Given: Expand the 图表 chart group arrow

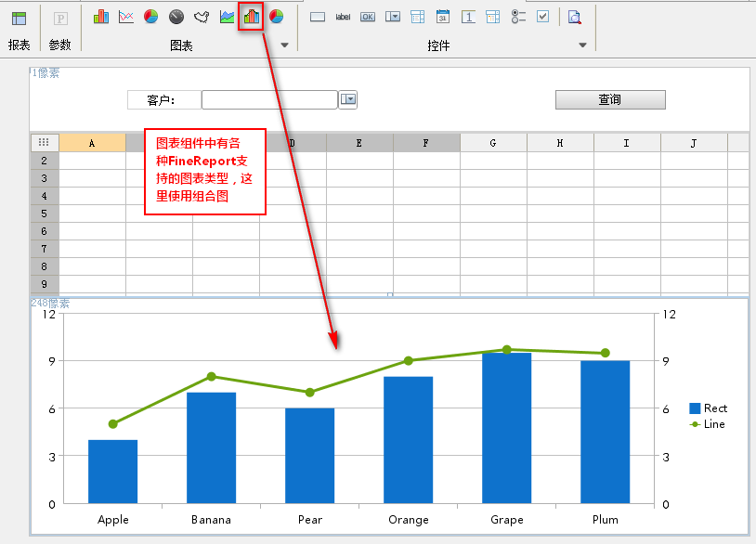Looking at the screenshot, I should click(284, 45).
